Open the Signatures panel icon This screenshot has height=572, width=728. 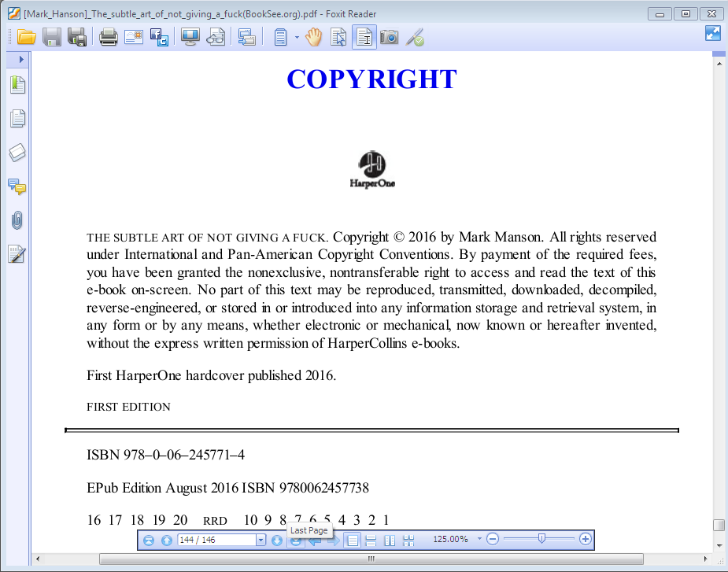click(x=17, y=254)
